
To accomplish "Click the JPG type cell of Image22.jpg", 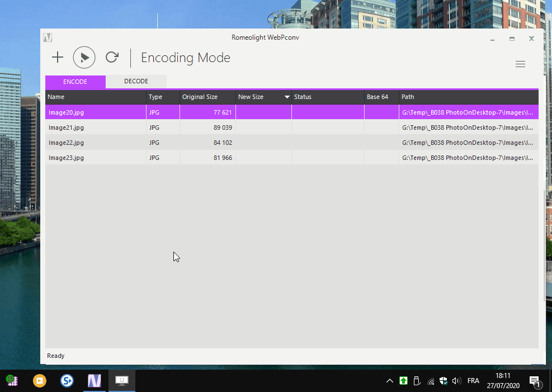I will [163, 143].
